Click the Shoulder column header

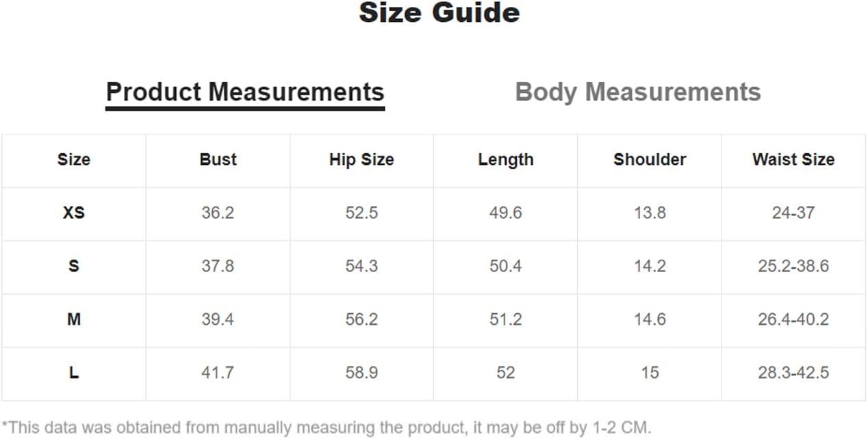(650, 159)
